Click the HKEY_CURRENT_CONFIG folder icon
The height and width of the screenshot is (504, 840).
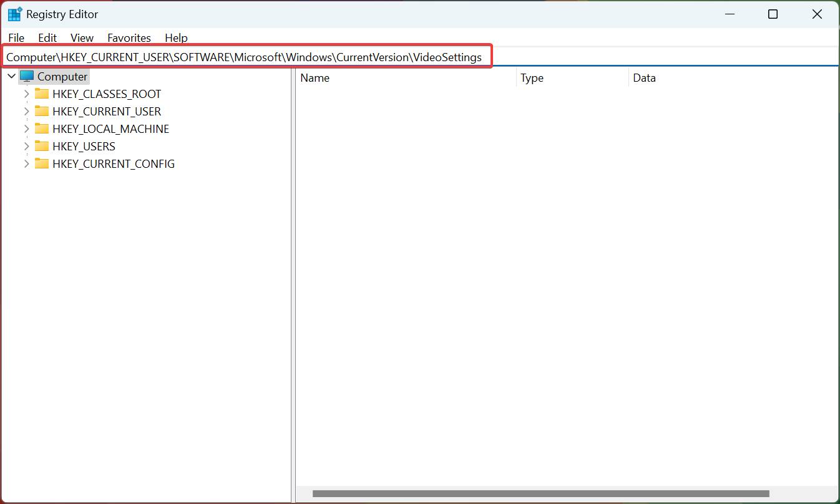pyautogui.click(x=42, y=164)
